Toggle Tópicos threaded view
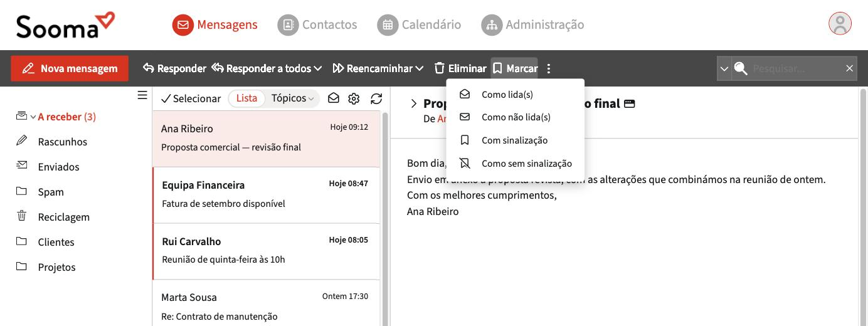This screenshot has height=326, width=868. pos(292,98)
